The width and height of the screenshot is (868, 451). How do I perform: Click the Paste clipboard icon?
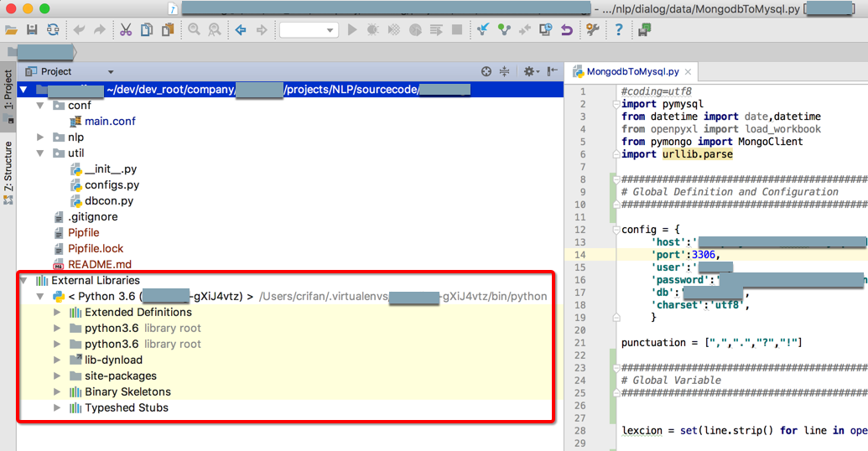click(167, 30)
